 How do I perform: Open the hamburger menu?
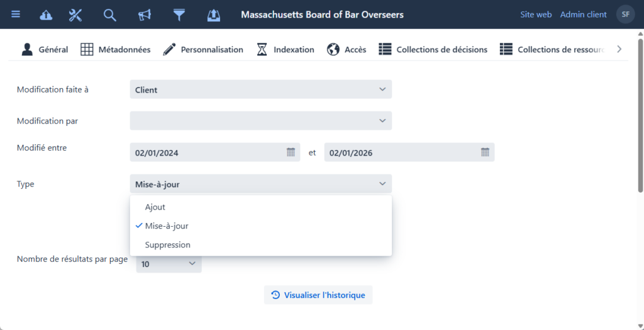tap(16, 14)
